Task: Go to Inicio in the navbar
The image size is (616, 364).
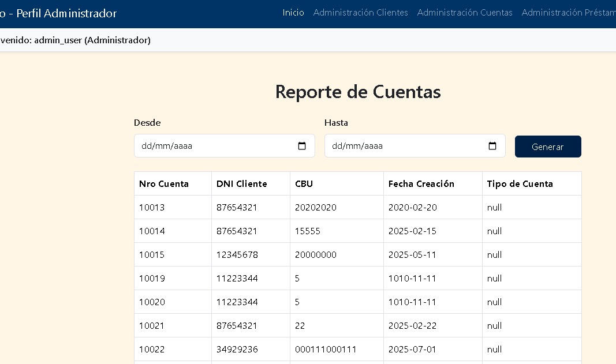Action: pyautogui.click(x=293, y=13)
